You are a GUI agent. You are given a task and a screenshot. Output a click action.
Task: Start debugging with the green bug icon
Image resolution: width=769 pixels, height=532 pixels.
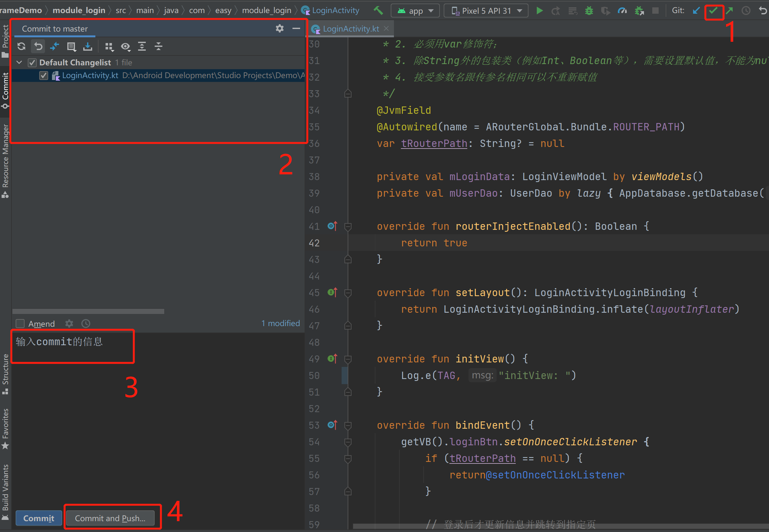[589, 11]
